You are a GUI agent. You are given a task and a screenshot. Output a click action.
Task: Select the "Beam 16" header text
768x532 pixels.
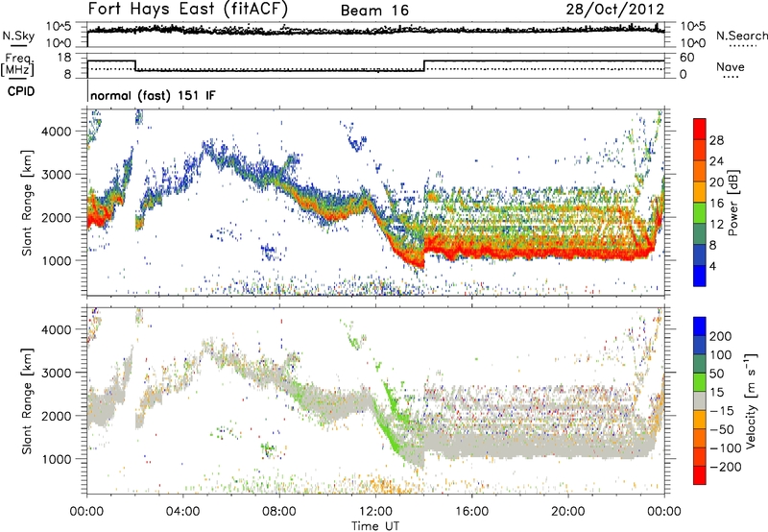coord(374,11)
